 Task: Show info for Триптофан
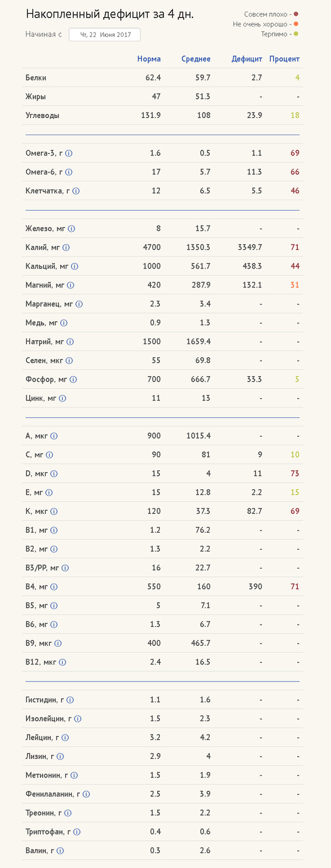(77, 832)
